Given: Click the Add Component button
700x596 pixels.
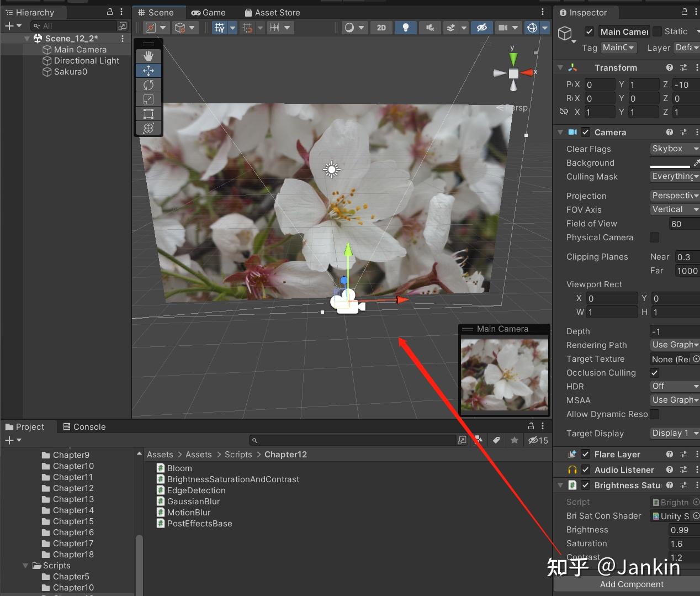Looking at the screenshot, I should click(x=631, y=584).
